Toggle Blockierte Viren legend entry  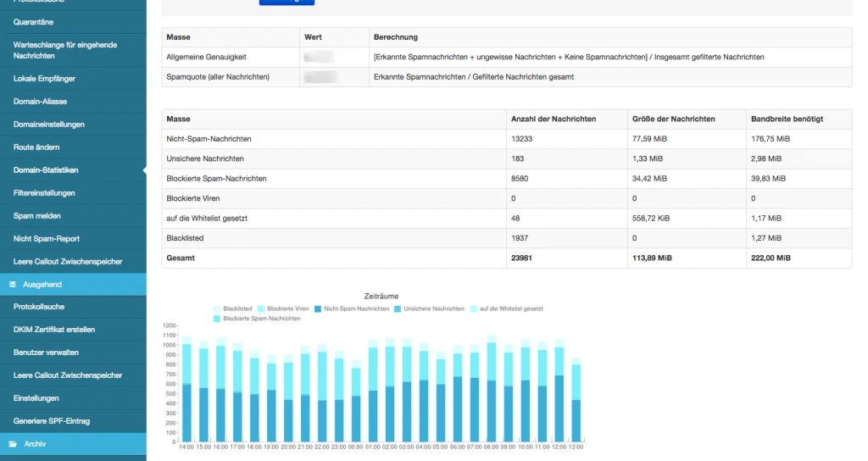tap(261, 308)
